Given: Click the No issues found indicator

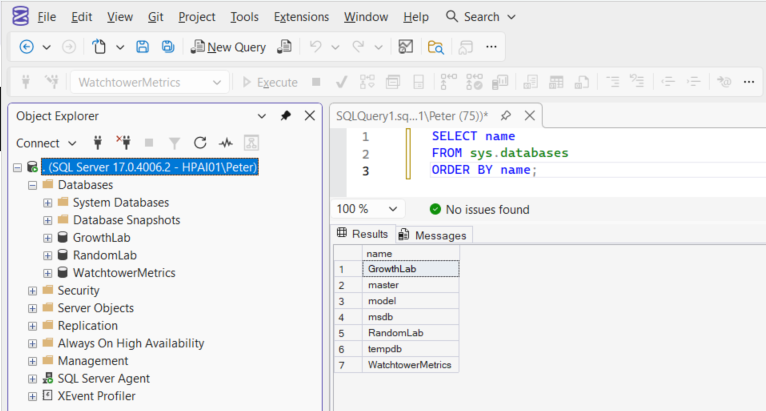Looking at the screenshot, I should 480,210.
